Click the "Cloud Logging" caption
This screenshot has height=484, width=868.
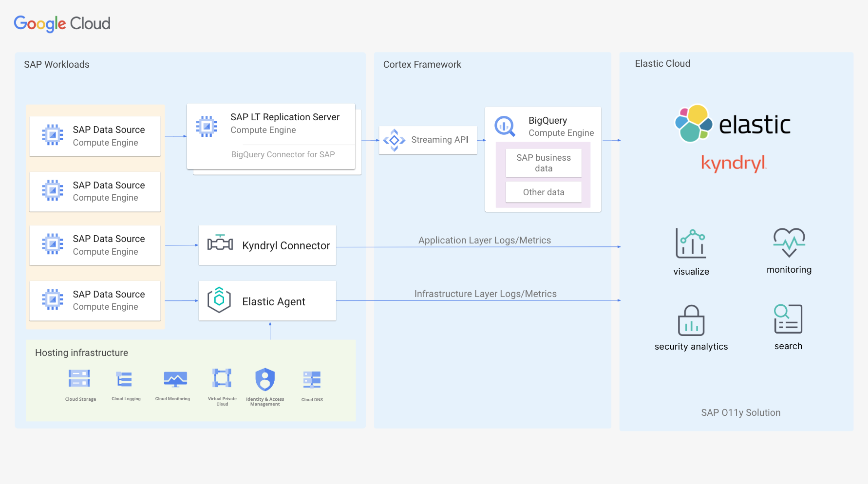[x=126, y=399]
